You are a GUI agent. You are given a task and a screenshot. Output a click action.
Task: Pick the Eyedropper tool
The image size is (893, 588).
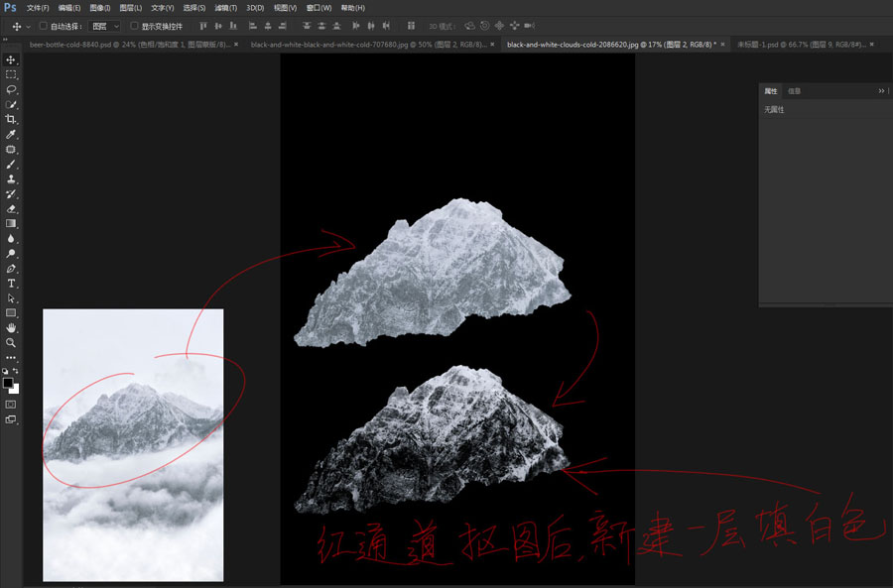point(11,132)
